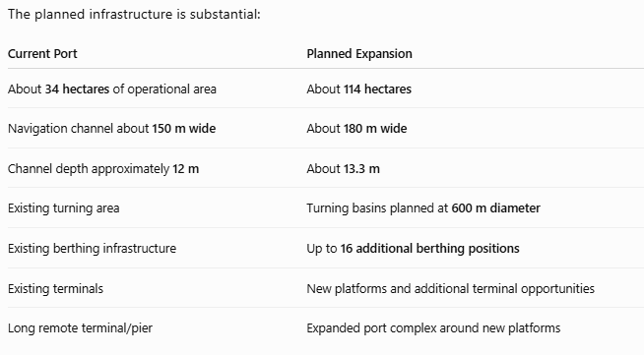Select the 'Existing berthing infrastructure' cell
The image size is (644, 355).
click(92, 248)
